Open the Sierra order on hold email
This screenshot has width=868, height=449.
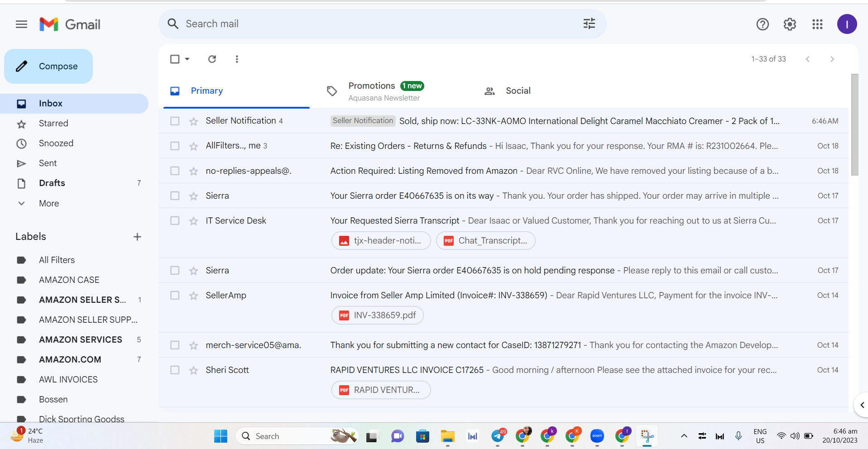(x=504, y=270)
